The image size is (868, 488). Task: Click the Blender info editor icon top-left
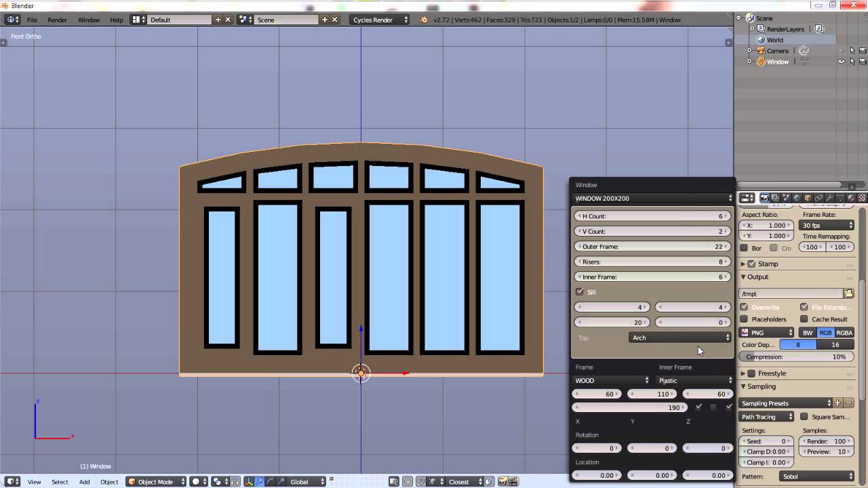click(13, 20)
